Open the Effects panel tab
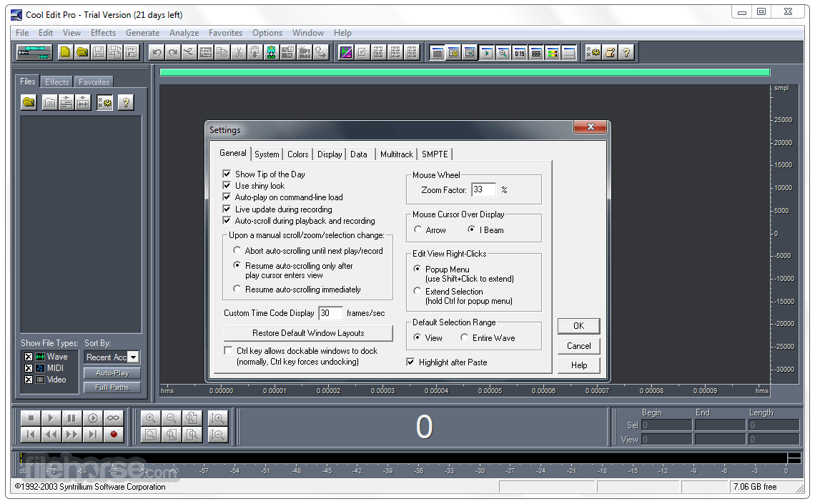Screen dimensions: 815x504 pyautogui.click(x=56, y=82)
